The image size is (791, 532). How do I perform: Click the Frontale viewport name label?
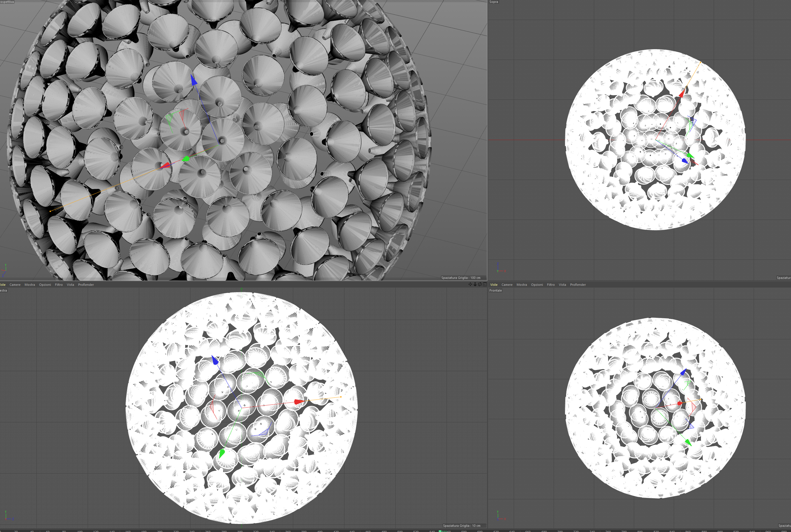tap(495, 290)
